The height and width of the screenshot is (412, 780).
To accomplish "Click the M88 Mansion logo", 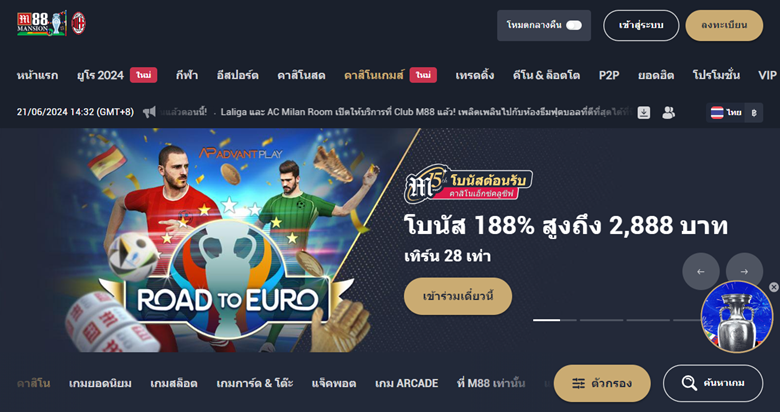I will pos(42,23).
